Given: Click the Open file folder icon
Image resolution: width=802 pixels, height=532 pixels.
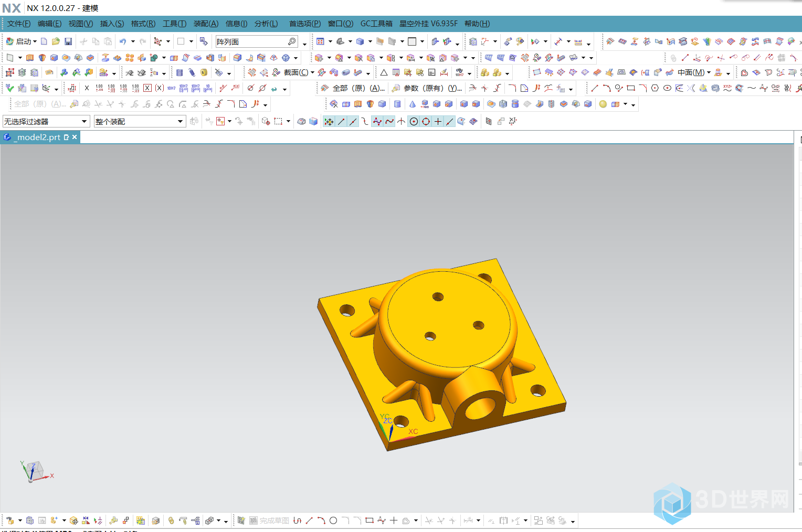Looking at the screenshot, I should pyautogui.click(x=56, y=41).
